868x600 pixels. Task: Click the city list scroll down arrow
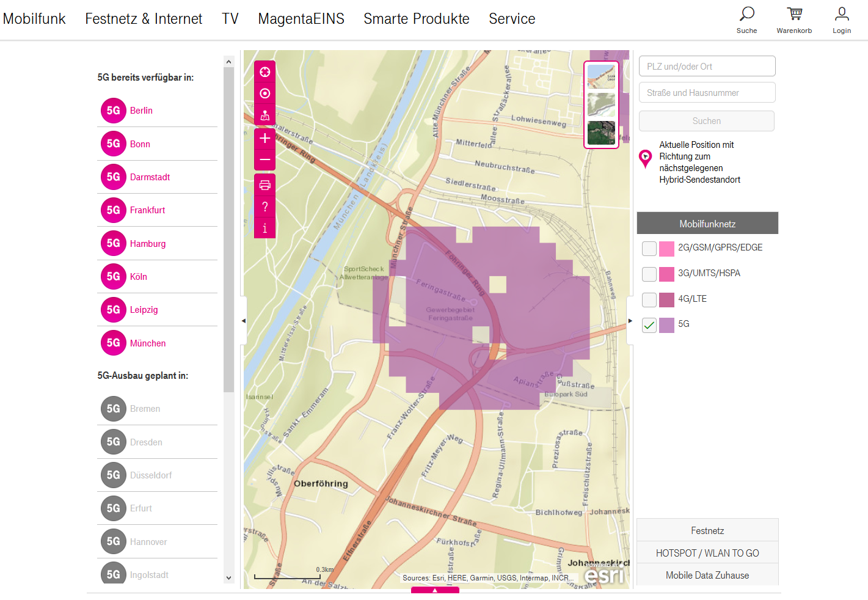[x=228, y=577]
